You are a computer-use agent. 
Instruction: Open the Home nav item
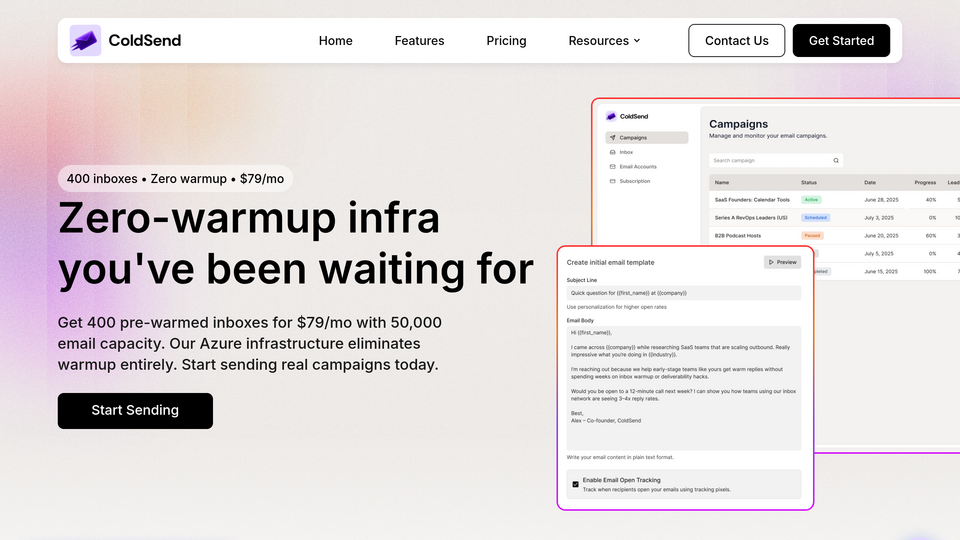336,40
